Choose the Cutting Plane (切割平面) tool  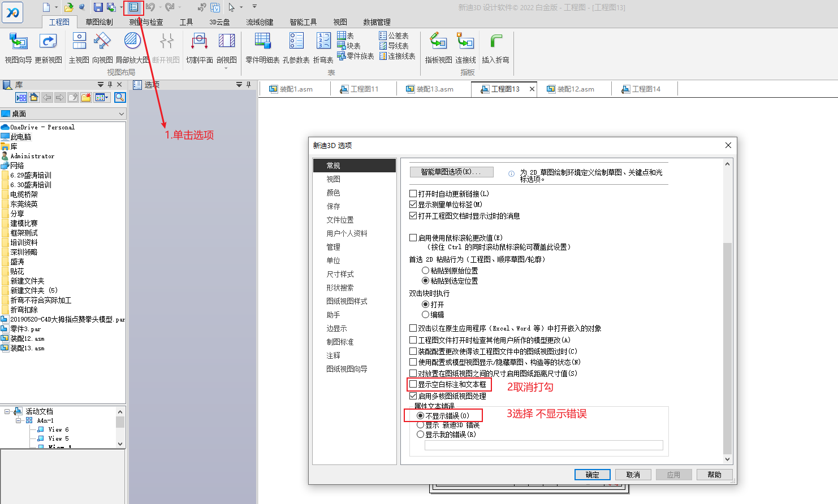[199, 48]
